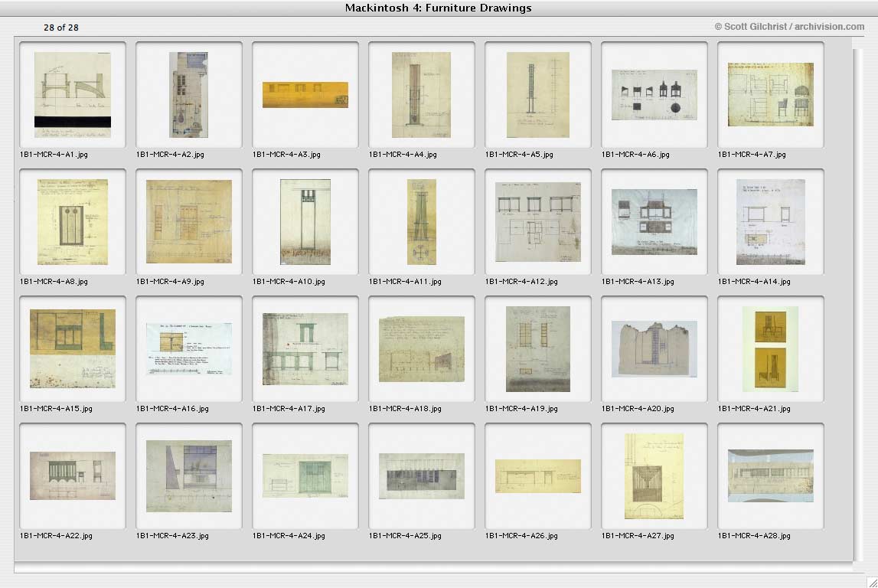
Task: Choose the 1B1-MCR-4-A7.jpg thumbnail image
Action: click(771, 95)
